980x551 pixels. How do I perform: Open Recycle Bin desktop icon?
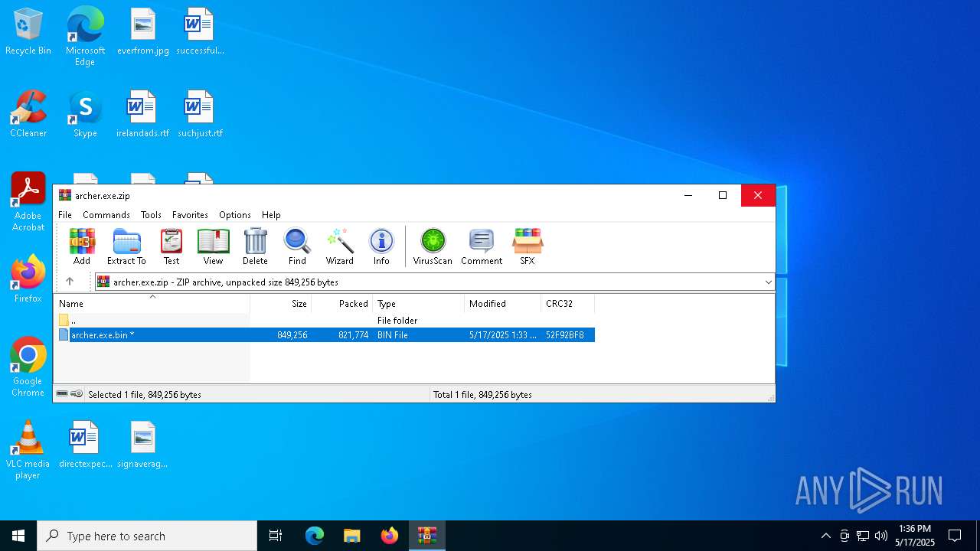(x=28, y=32)
